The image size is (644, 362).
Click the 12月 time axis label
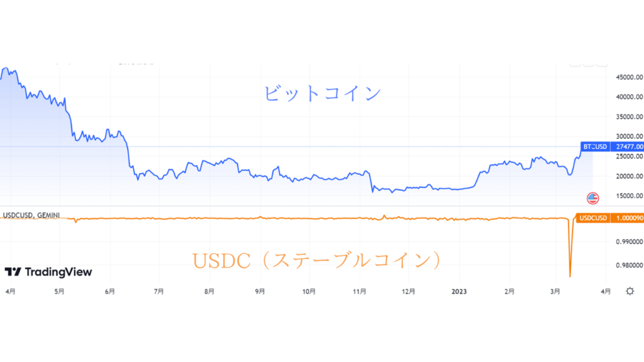(x=408, y=292)
